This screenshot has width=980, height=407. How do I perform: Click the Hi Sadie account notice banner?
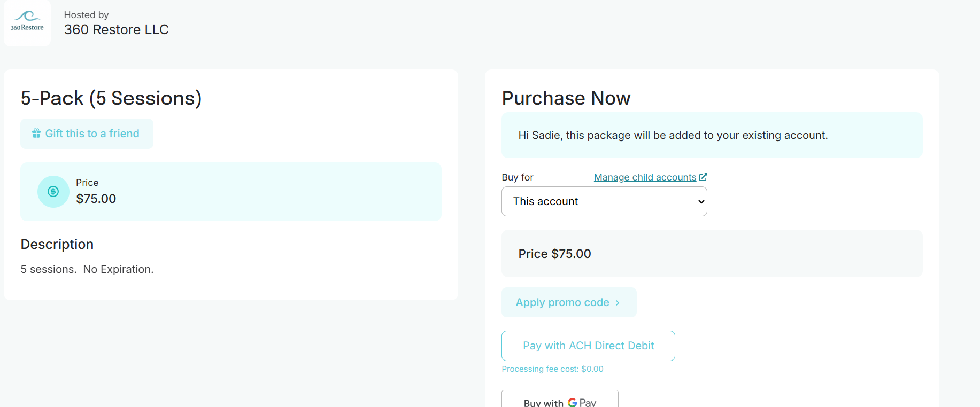click(x=712, y=135)
